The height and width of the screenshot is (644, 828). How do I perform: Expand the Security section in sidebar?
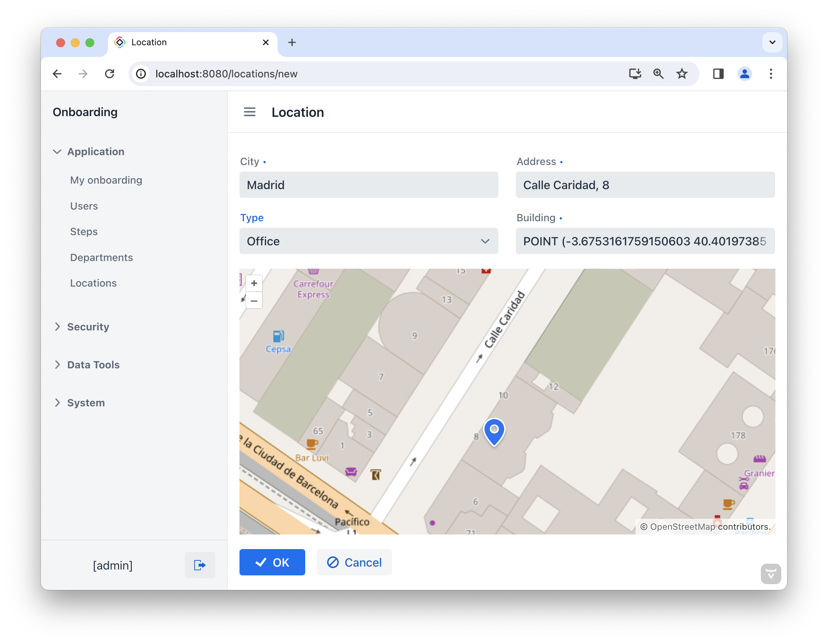pyautogui.click(x=88, y=327)
